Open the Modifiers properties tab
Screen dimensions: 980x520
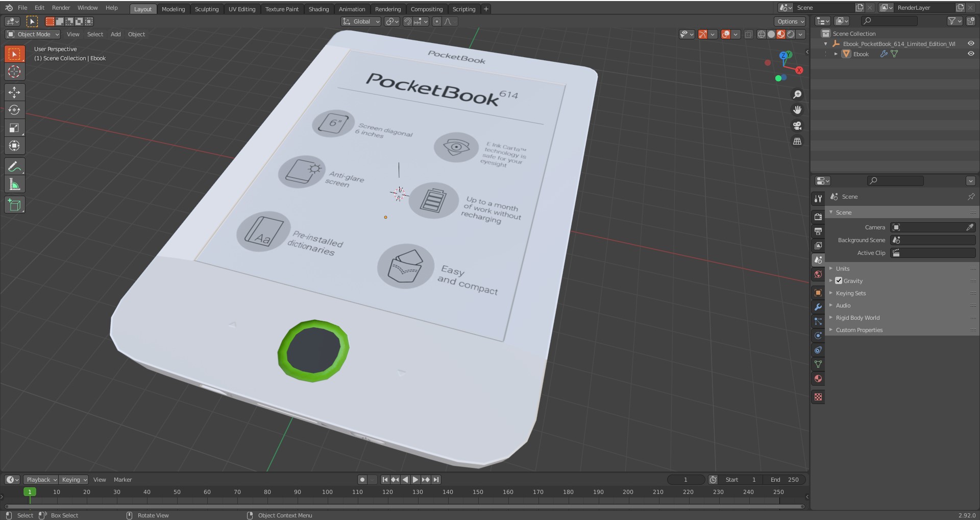coord(818,307)
